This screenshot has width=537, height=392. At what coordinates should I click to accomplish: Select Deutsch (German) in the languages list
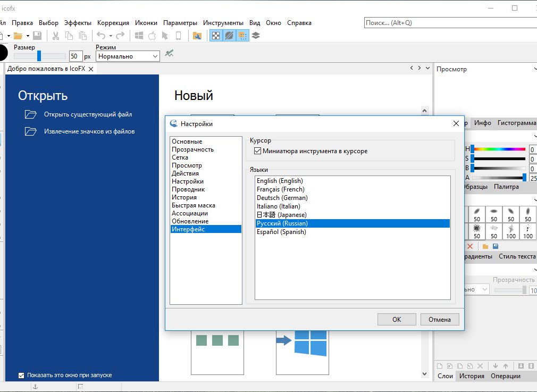tap(353, 198)
